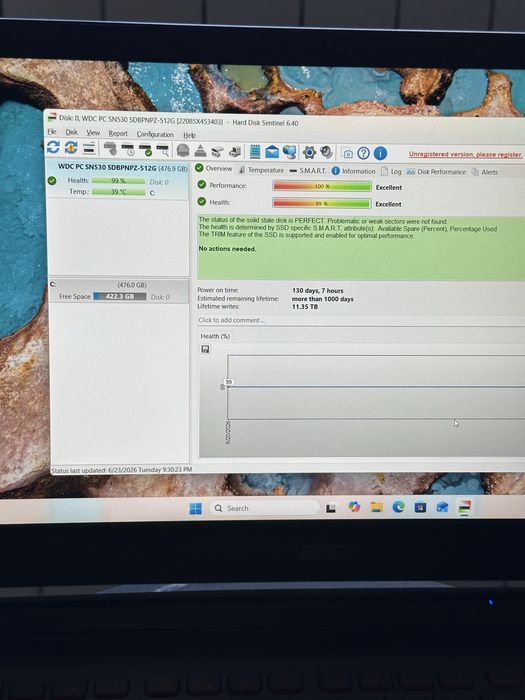Click the notepad report toolbar icon

(x=254, y=151)
